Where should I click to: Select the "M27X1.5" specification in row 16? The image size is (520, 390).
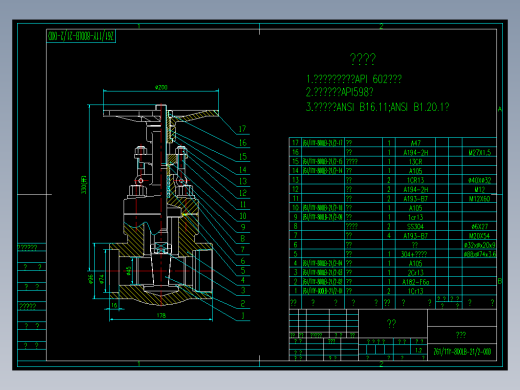[480, 152]
